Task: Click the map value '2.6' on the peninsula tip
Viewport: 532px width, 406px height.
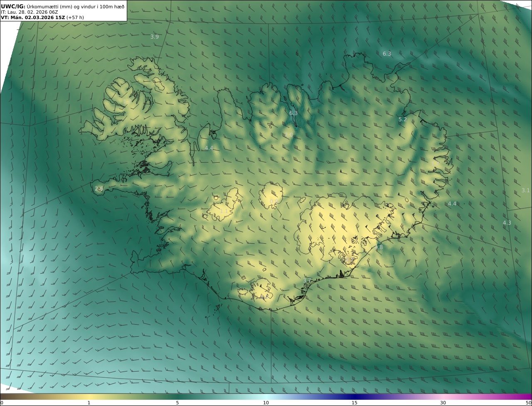Action: [x=99, y=189]
